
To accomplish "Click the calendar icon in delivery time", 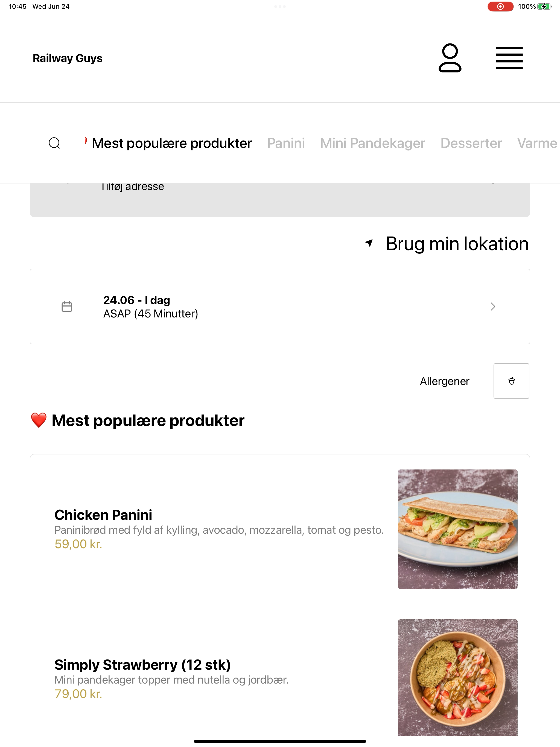I will pyautogui.click(x=67, y=307).
